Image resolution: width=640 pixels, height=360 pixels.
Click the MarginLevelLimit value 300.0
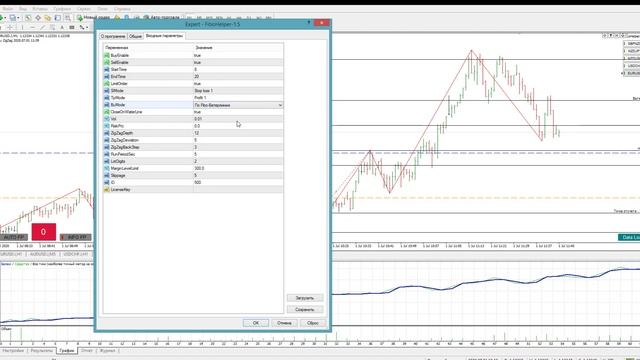pos(199,168)
